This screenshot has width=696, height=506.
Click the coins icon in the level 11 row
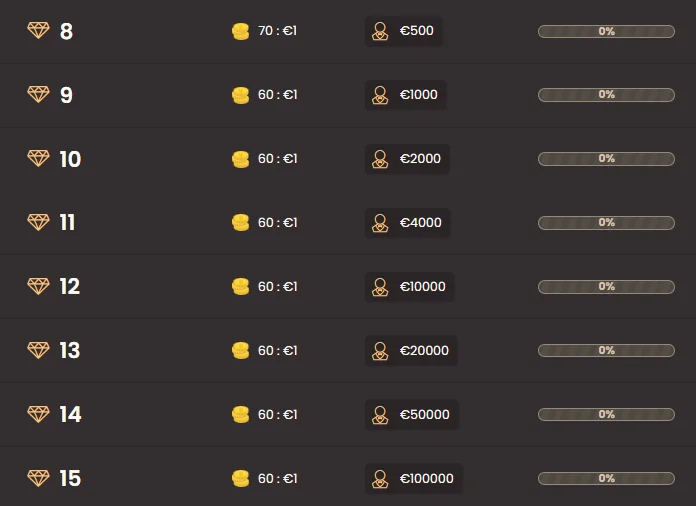click(x=240, y=223)
